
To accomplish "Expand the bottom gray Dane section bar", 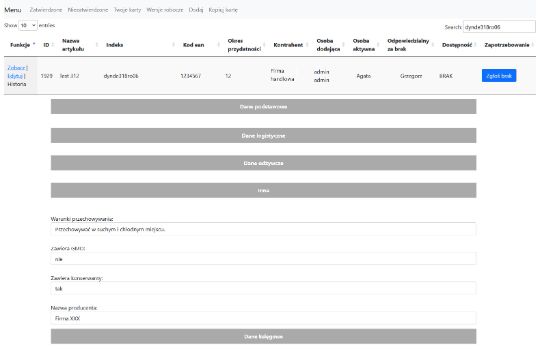I will (263, 336).
